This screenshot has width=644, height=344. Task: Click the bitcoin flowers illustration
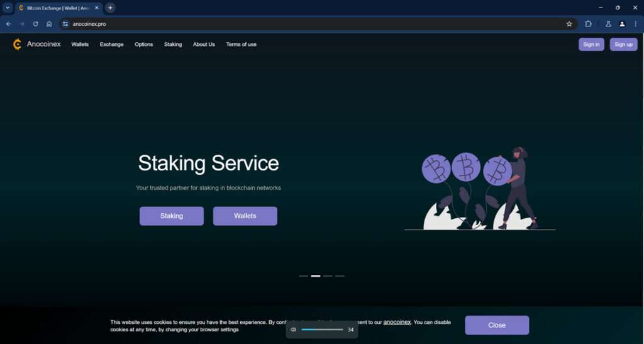[x=480, y=189]
